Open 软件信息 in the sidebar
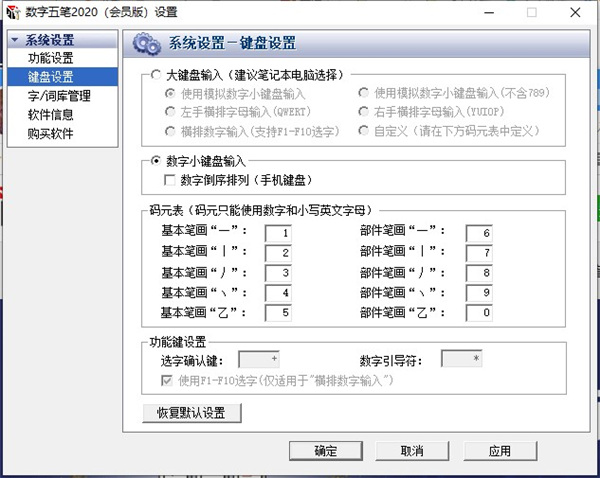The image size is (600, 478). [49, 115]
